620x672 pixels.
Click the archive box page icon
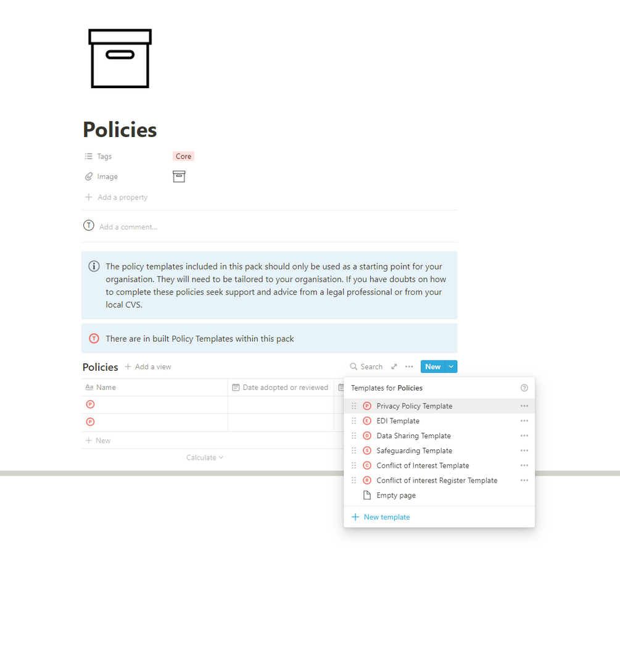click(x=120, y=59)
